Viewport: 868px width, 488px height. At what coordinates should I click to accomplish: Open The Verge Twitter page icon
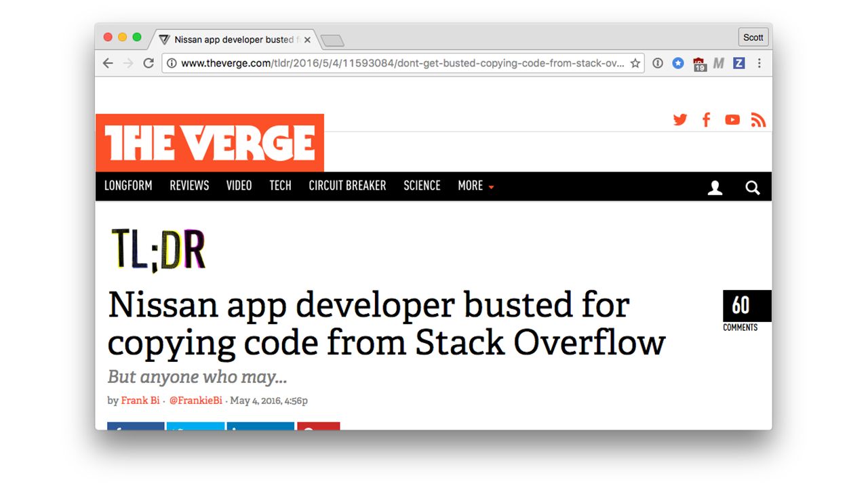pyautogui.click(x=680, y=120)
